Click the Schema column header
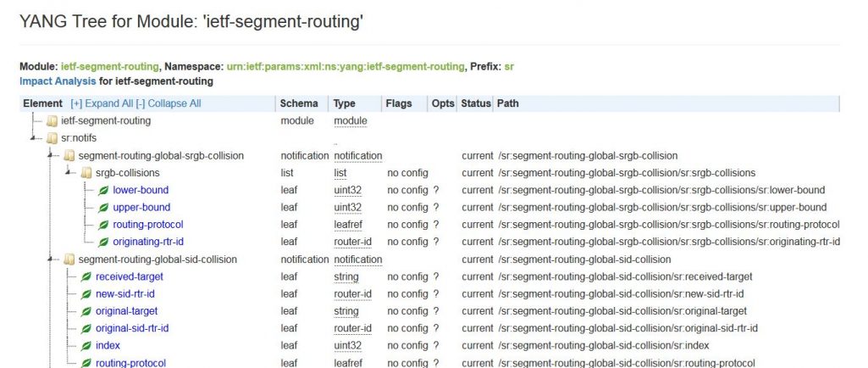The height and width of the screenshot is (368, 868). pos(299,103)
